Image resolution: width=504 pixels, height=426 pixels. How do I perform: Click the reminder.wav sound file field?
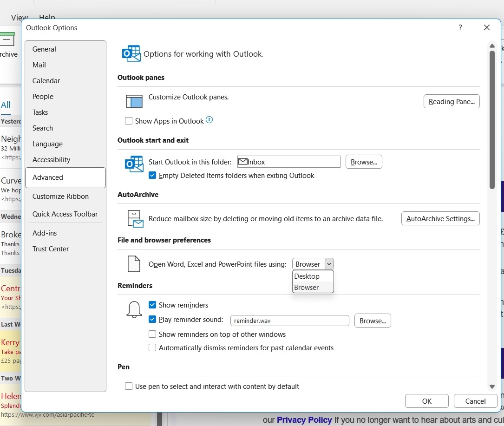pos(289,321)
